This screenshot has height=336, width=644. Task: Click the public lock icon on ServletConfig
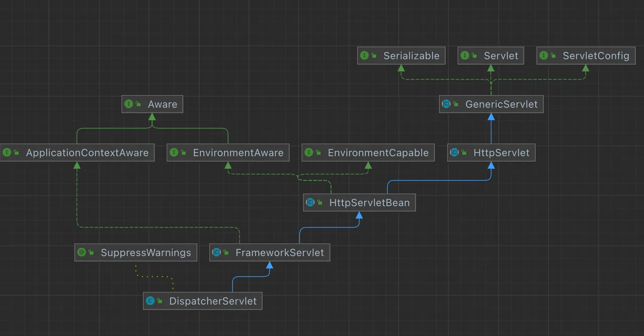click(x=553, y=56)
